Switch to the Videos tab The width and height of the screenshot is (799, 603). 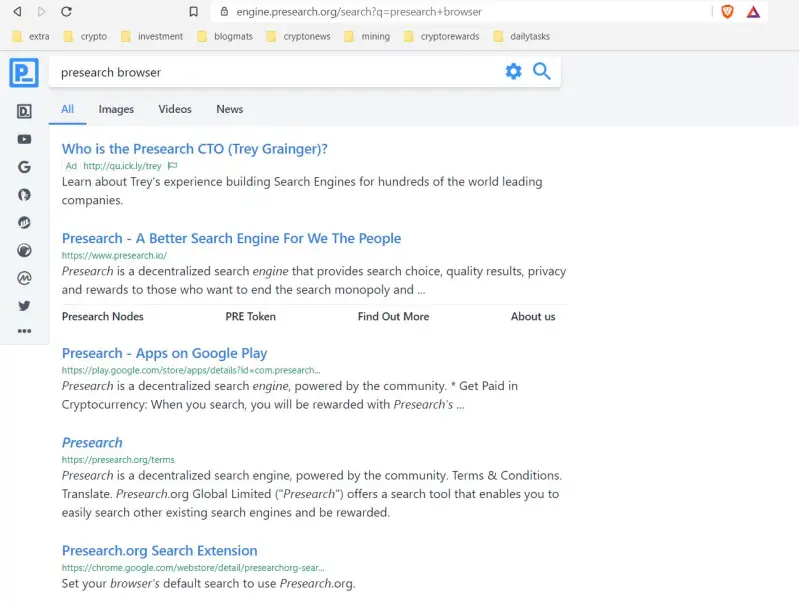[175, 109]
